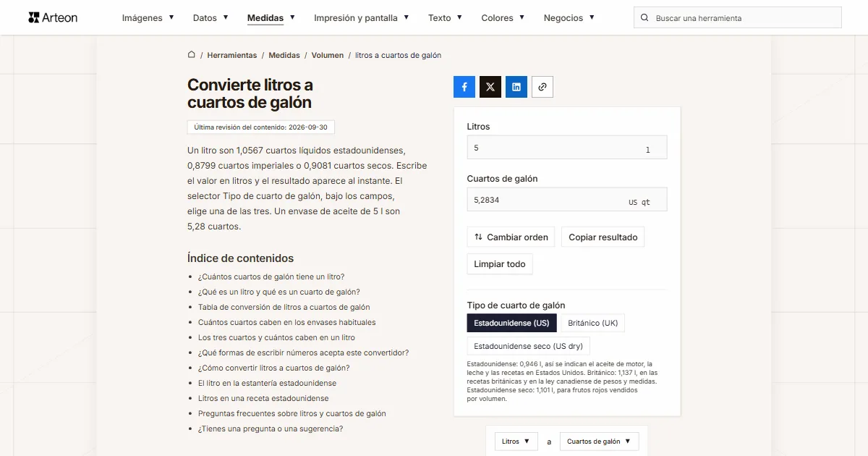
Task: Share this page on X
Action: 490,87
